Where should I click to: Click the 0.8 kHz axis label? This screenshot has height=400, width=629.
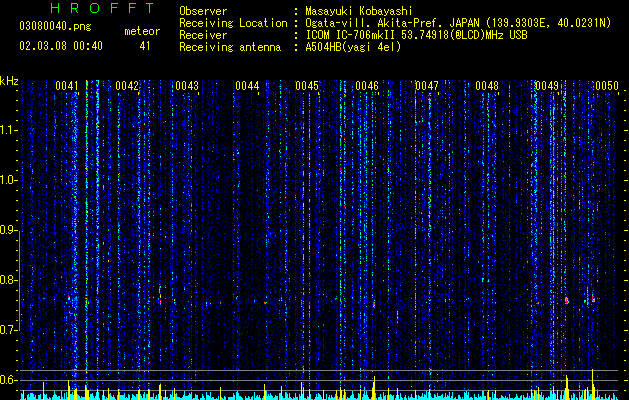[8, 280]
